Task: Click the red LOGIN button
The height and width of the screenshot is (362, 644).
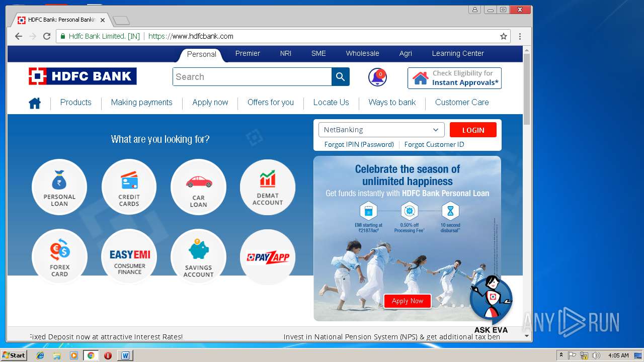Action: tap(473, 130)
